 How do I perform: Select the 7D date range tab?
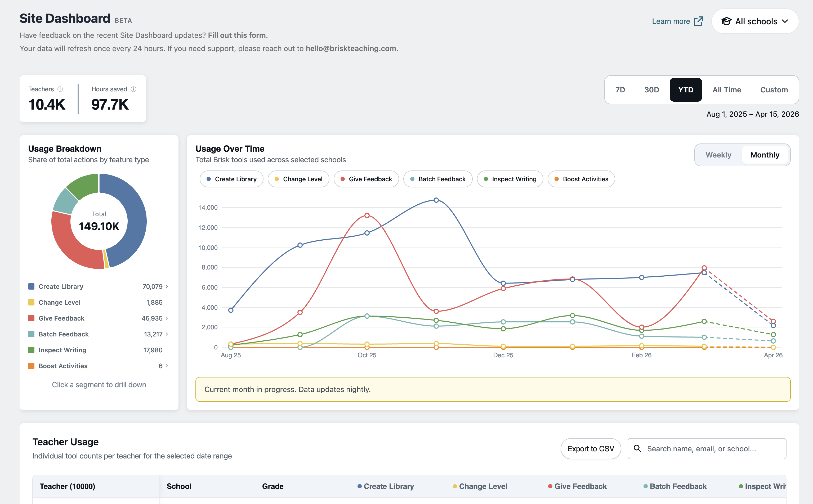click(620, 89)
